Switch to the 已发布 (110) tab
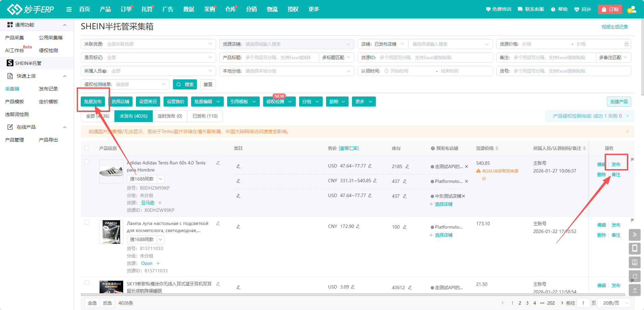Viewport: 644px width, 310px height. pos(205,116)
